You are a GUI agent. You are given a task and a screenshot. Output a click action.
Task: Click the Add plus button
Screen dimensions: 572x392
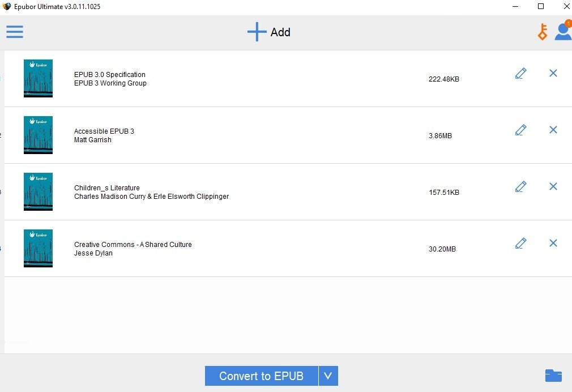[x=269, y=32]
